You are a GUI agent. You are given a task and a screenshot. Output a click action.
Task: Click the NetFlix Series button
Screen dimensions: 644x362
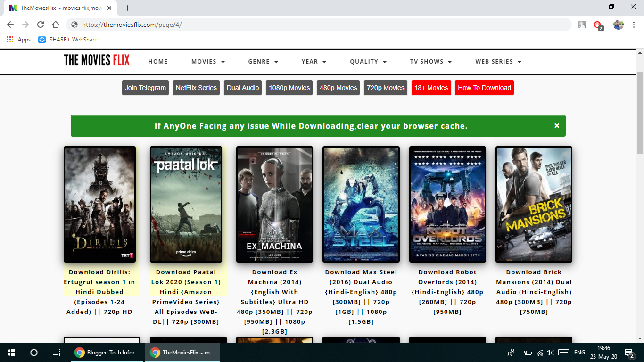tap(196, 88)
